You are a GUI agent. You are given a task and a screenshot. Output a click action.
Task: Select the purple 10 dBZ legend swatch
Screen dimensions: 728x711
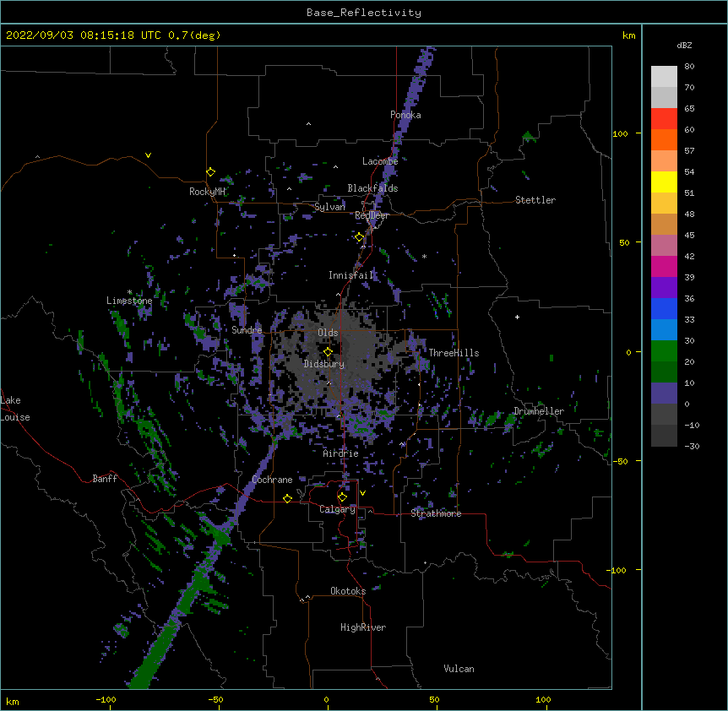point(664,393)
